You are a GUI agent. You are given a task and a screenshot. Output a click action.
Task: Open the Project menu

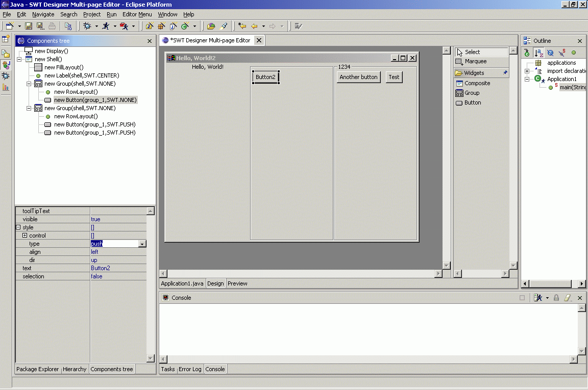92,14
